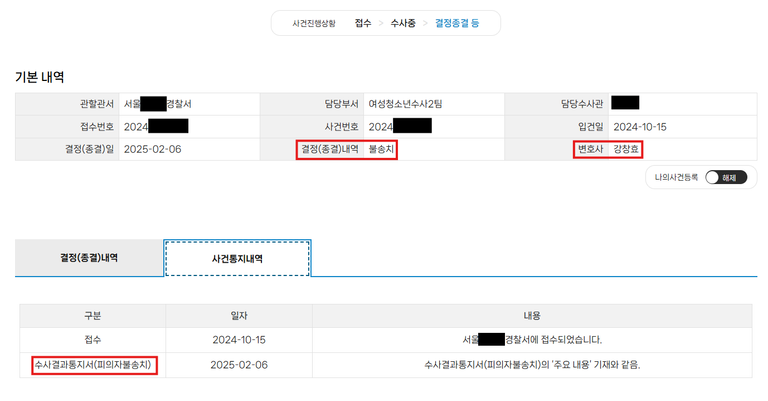
Task: Click the 나의사건등록 label text
Action: click(x=676, y=177)
